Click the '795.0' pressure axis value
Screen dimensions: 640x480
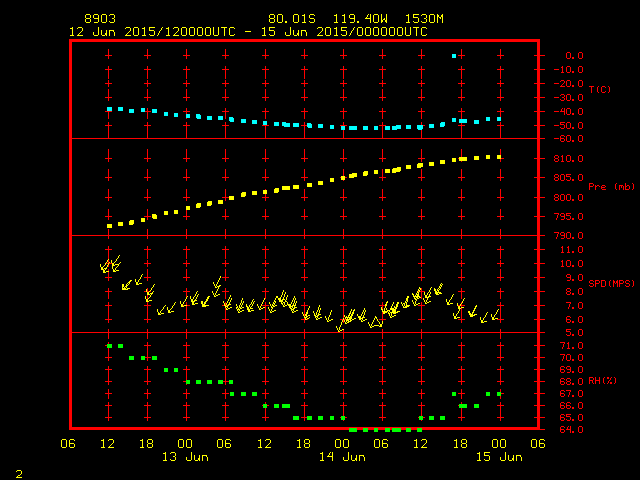[569, 216]
